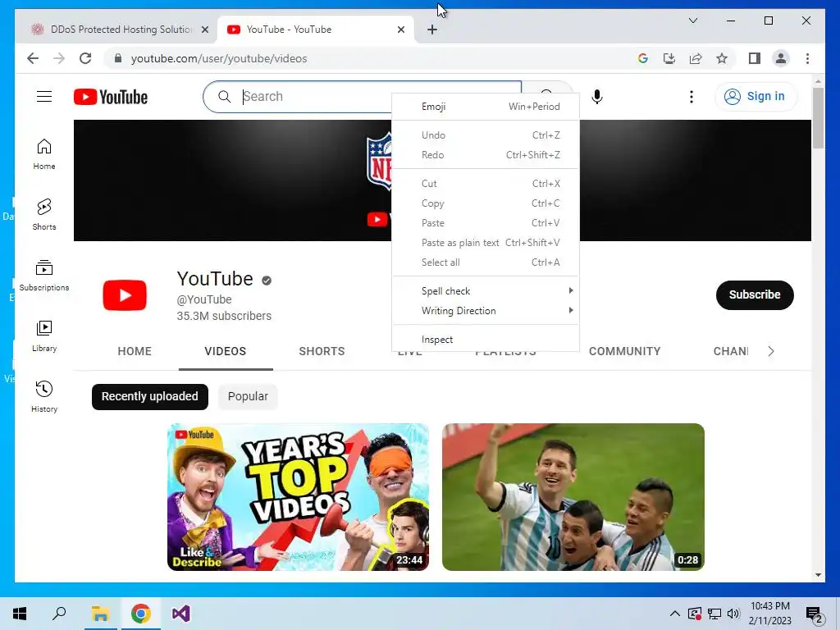Viewport: 840px width, 630px height.
Task: Click the Chrome icon in the taskbar
Action: pyautogui.click(x=141, y=614)
